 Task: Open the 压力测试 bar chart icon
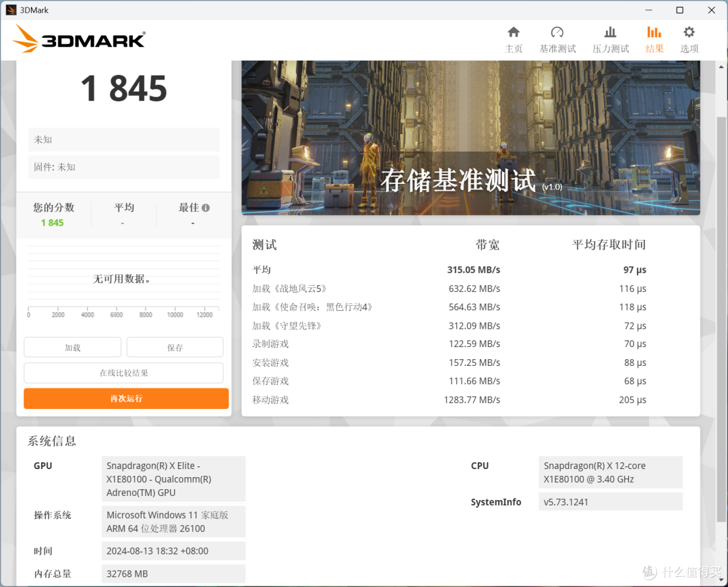[610, 32]
